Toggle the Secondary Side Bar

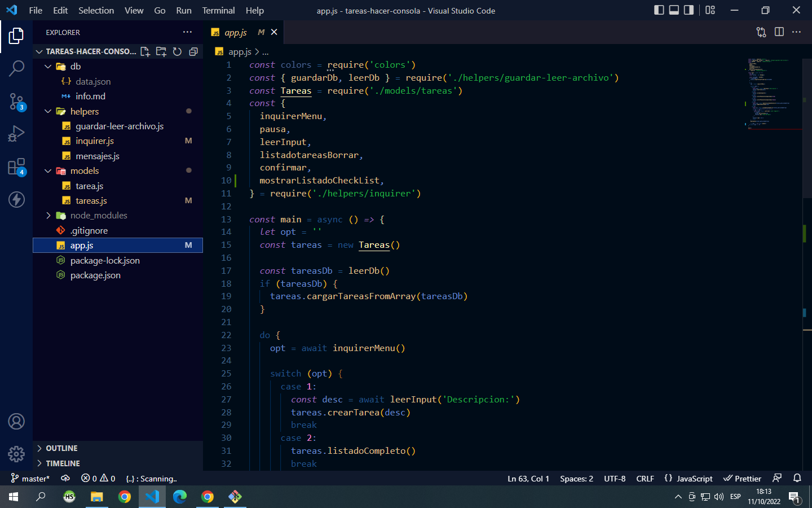tap(690, 10)
